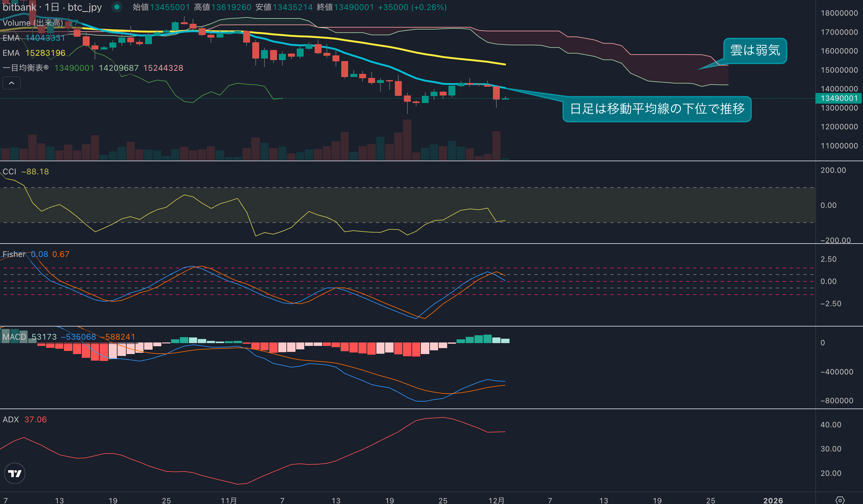The width and height of the screenshot is (863, 504).
Task: Click the 日足は移動平均線の下位で推移 callout
Action: 657,109
